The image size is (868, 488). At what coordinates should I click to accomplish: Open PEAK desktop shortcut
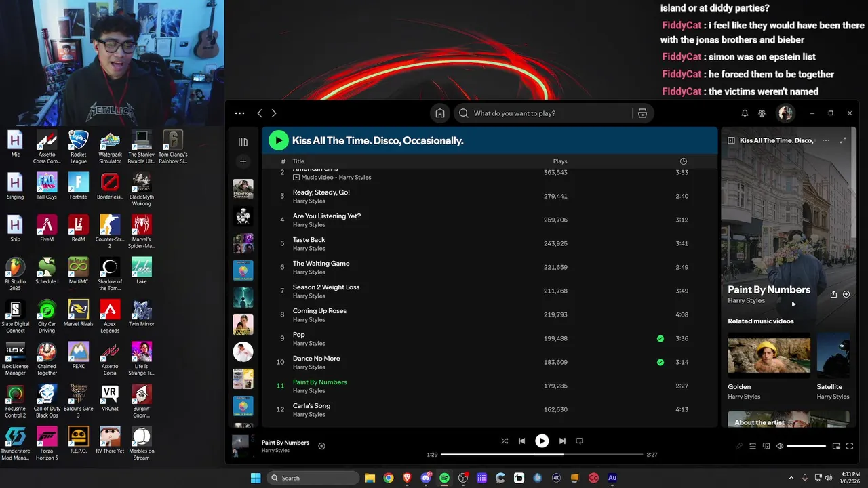79,356
